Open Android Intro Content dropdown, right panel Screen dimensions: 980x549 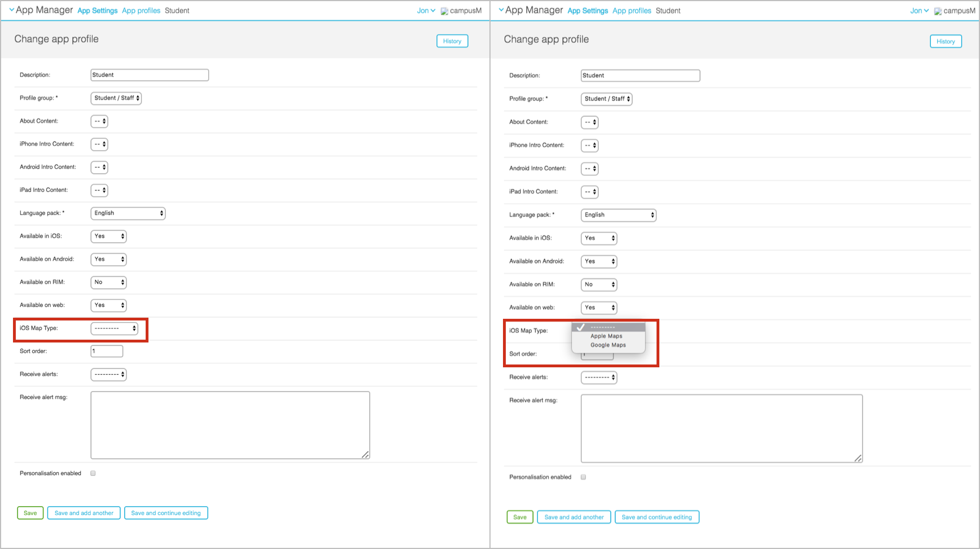[589, 169]
